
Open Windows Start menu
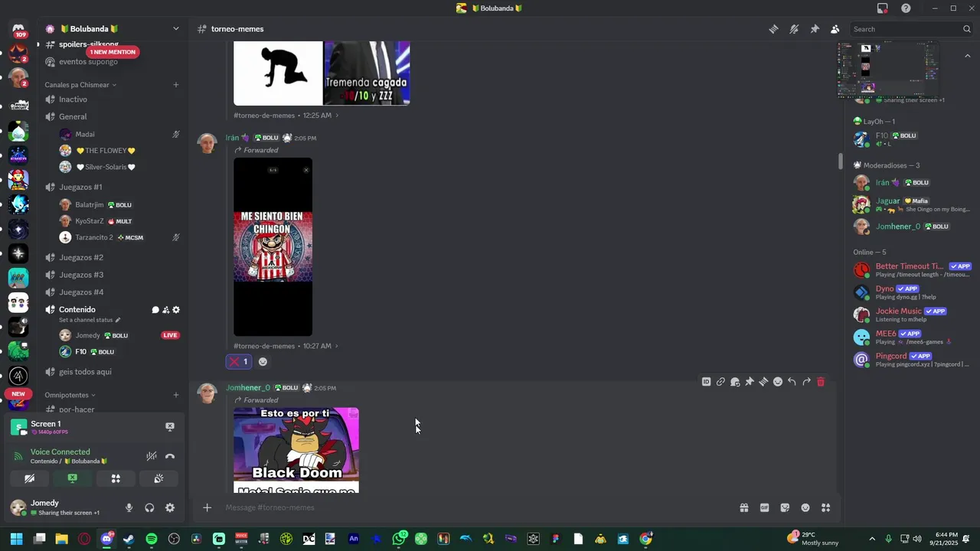pyautogui.click(x=16, y=539)
